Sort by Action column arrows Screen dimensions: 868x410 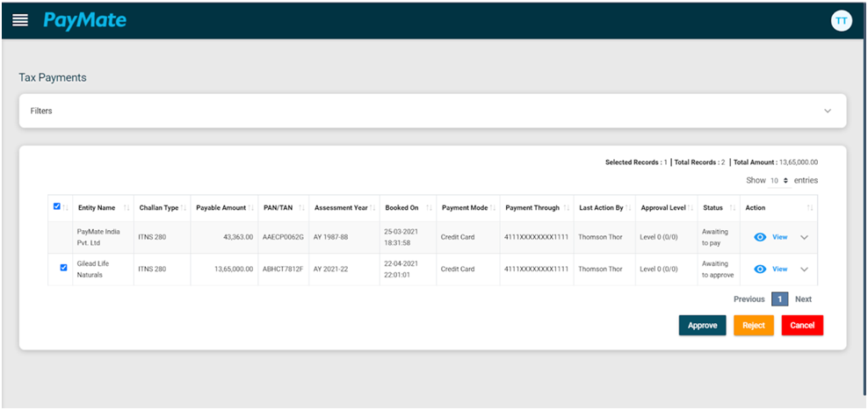coord(810,208)
